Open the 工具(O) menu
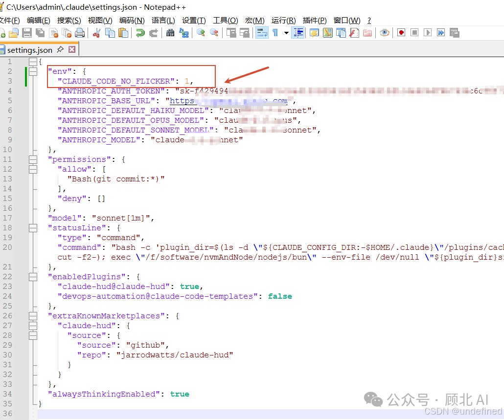Image resolution: width=504 pixels, height=420 pixels. coord(225,21)
